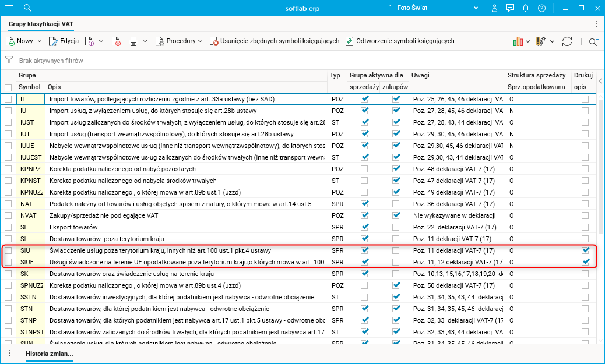Viewport: 605px width, 364px height.
Task: Click the Edycja edit icon
Action: (x=53, y=41)
